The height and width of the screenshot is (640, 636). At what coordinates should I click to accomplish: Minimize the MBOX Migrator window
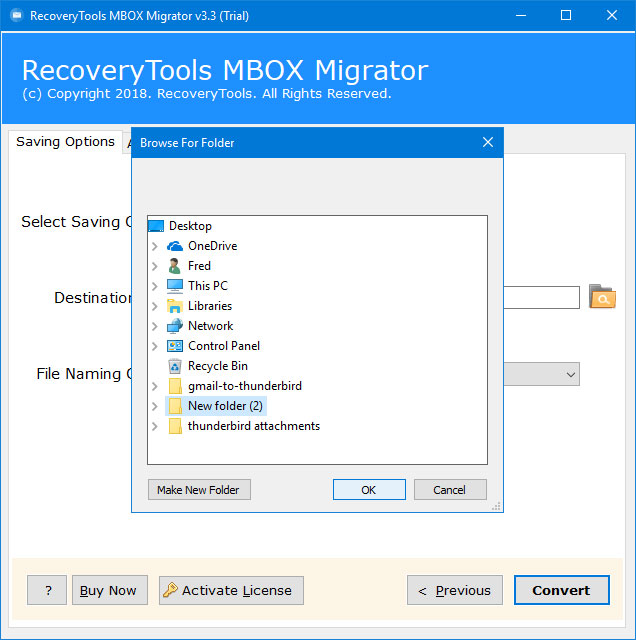click(520, 16)
